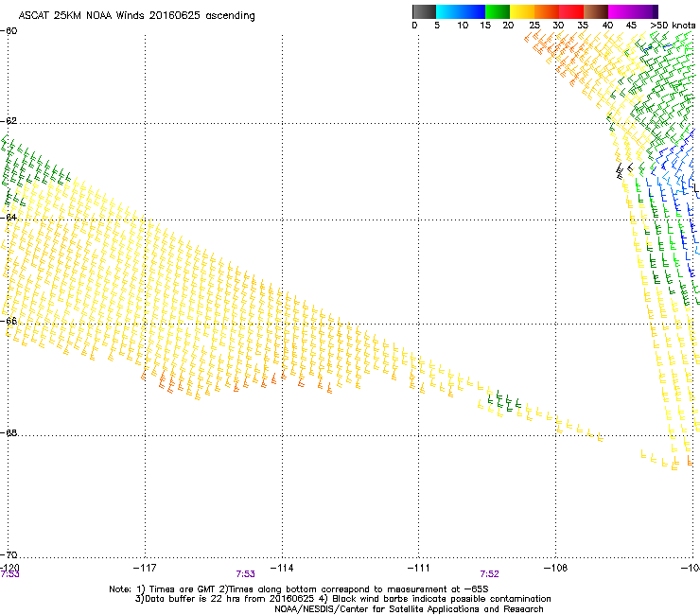Click the legend value '10'
This screenshot has height=615, width=700.
tap(463, 26)
